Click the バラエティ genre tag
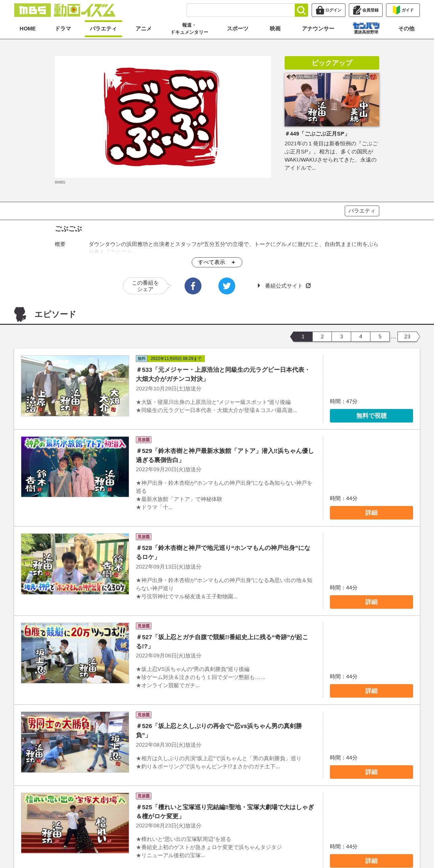Screen dimensions: 434x868 pos(362,211)
